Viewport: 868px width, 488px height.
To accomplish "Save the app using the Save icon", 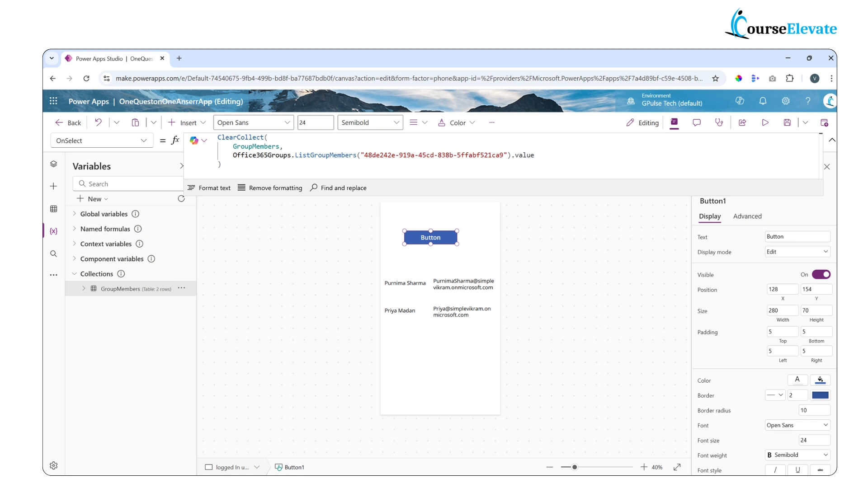I will pyautogui.click(x=787, y=122).
